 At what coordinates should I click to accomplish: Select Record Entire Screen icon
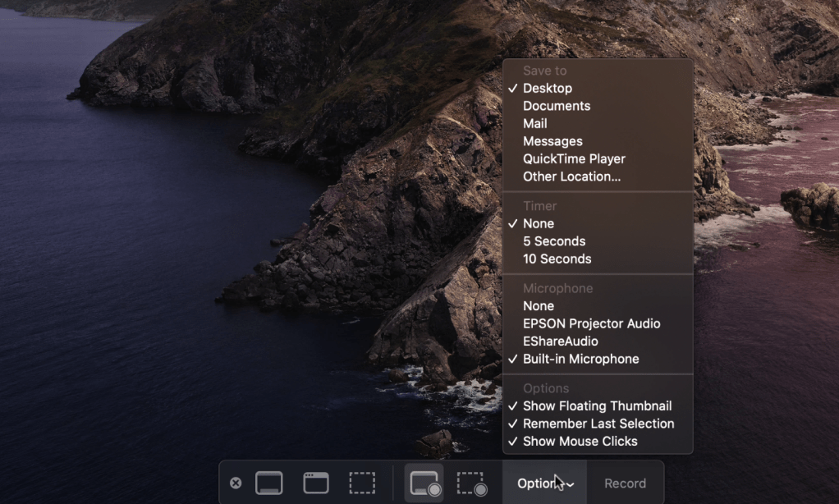pyautogui.click(x=424, y=483)
